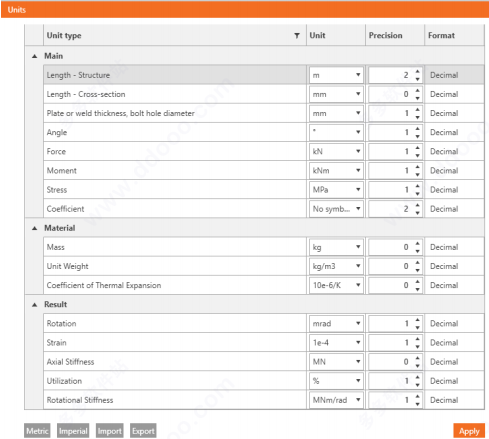Collapse the Material group
Image resolution: width=489 pixels, height=439 pixels.
34,228
